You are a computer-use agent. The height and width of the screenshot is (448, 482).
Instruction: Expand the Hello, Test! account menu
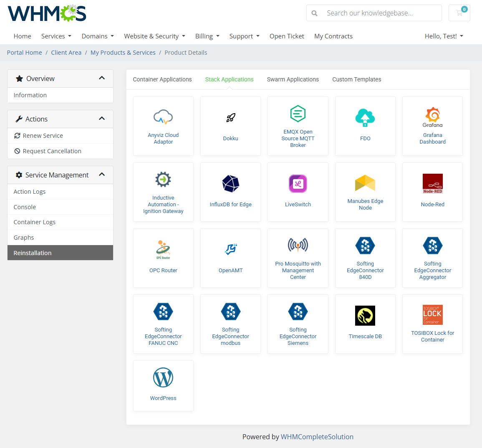444,36
